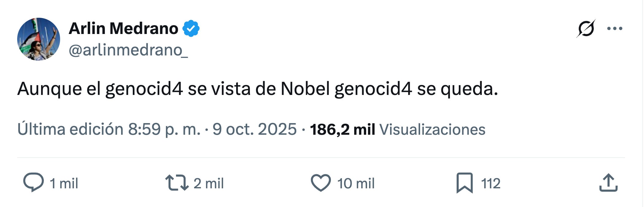View edit history via "Última edición"
The width and height of the screenshot is (644, 207).
click(x=70, y=129)
